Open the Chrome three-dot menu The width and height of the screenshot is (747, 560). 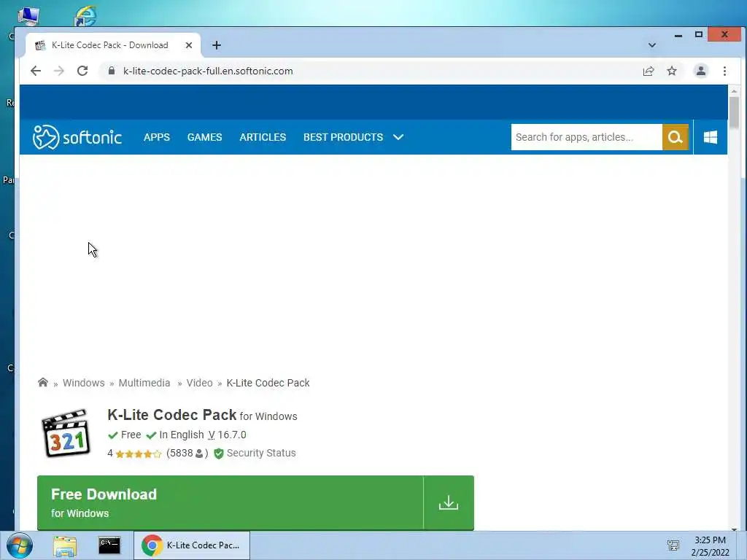[724, 71]
